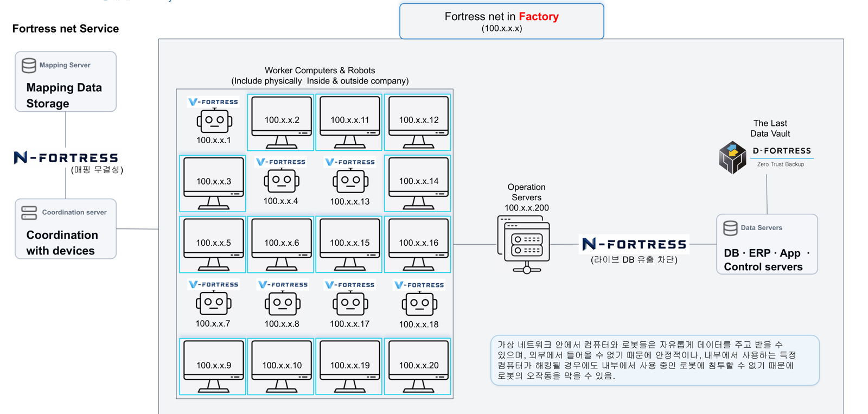Click the N-Fortress logo under Mapping Server
This screenshot has height=414, width=868.
pos(66,157)
